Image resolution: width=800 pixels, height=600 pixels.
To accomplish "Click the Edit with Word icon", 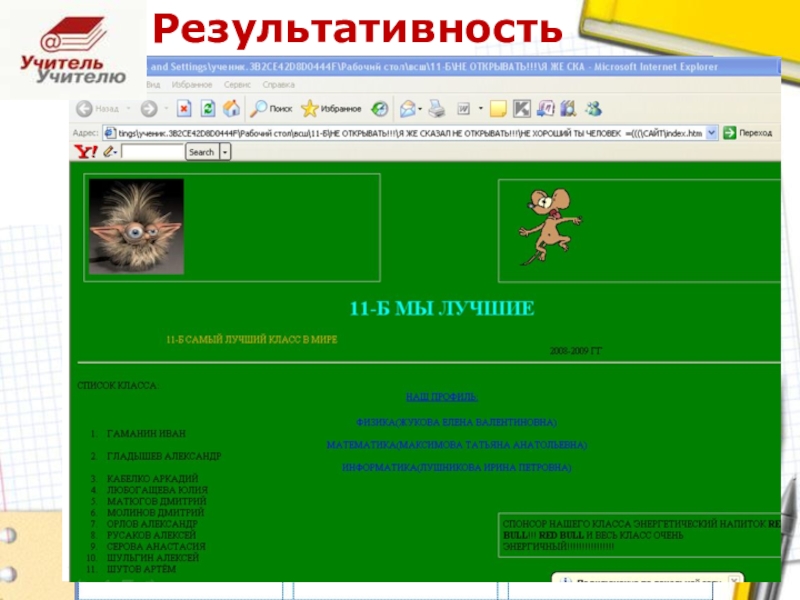I will [x=463, y=109].
